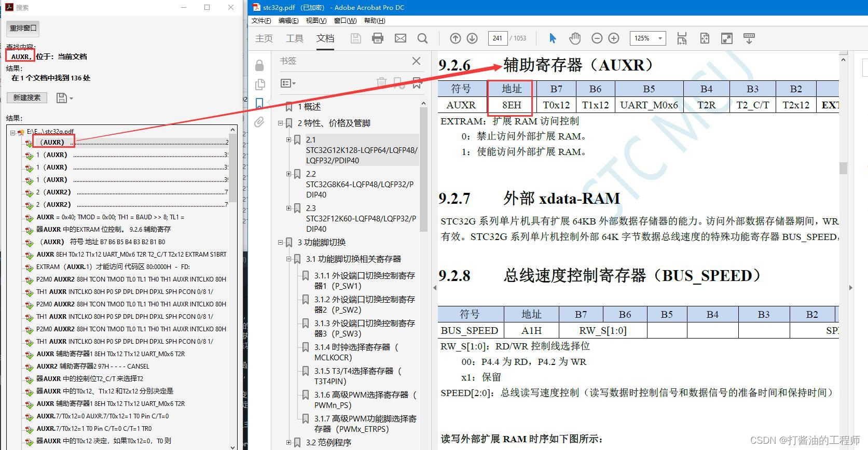
Task: Open the magnifier search icon in toolbar
Action: point(423,38)
